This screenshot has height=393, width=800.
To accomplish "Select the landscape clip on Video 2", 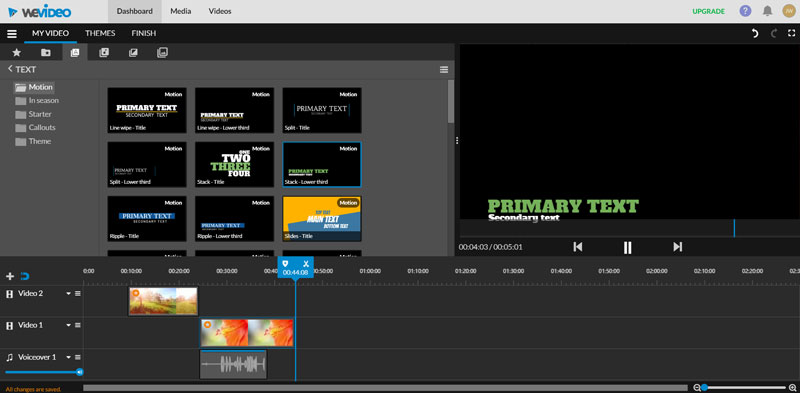I will pyautogui.click(x=163, y=301).
